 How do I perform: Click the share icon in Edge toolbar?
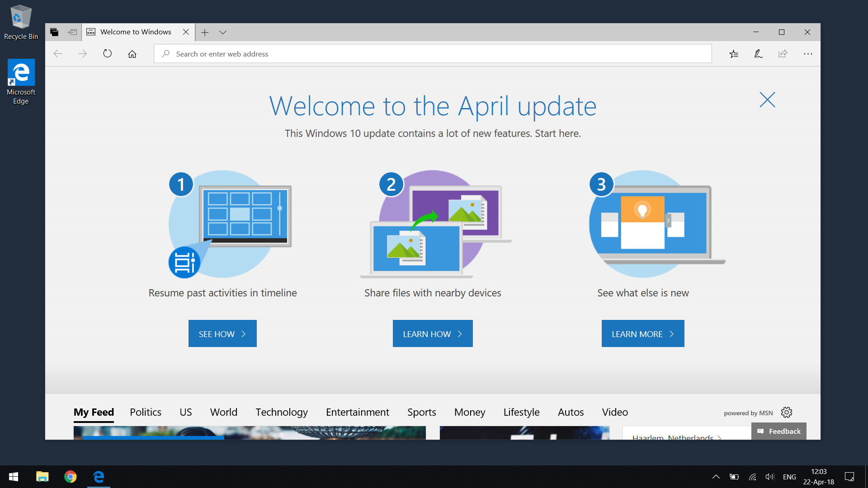pos(782,53)
